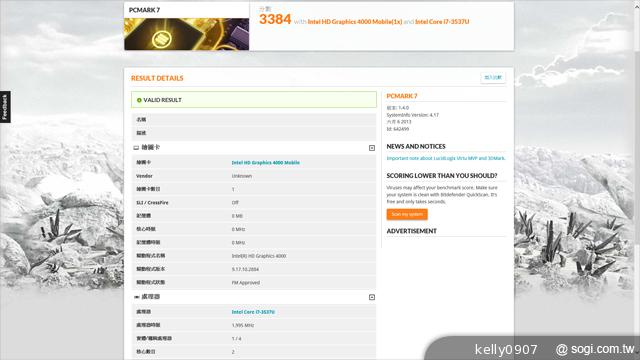Select the driver name Intel(R) HD Graphics 4000
The image size is (640, 360).
[259, 256]
